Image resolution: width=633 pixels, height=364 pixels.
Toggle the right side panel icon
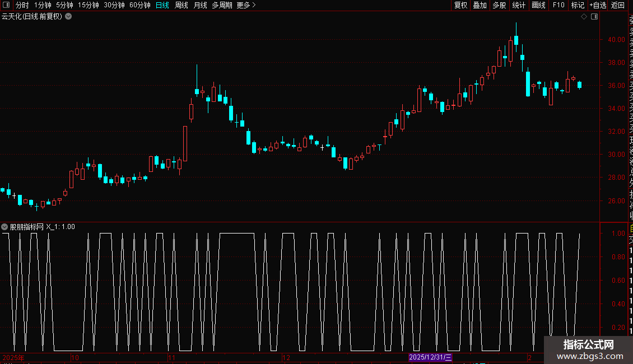[x=594, y=16]
